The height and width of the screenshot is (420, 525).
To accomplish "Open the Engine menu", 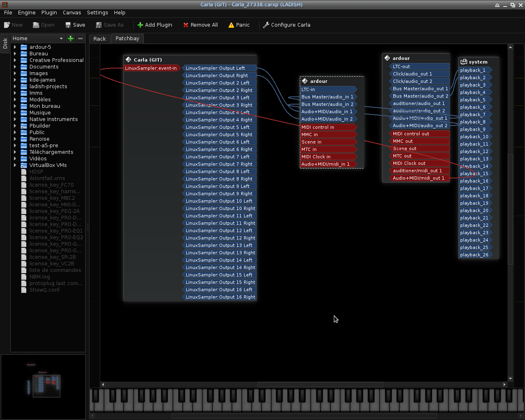I will 27,13.
